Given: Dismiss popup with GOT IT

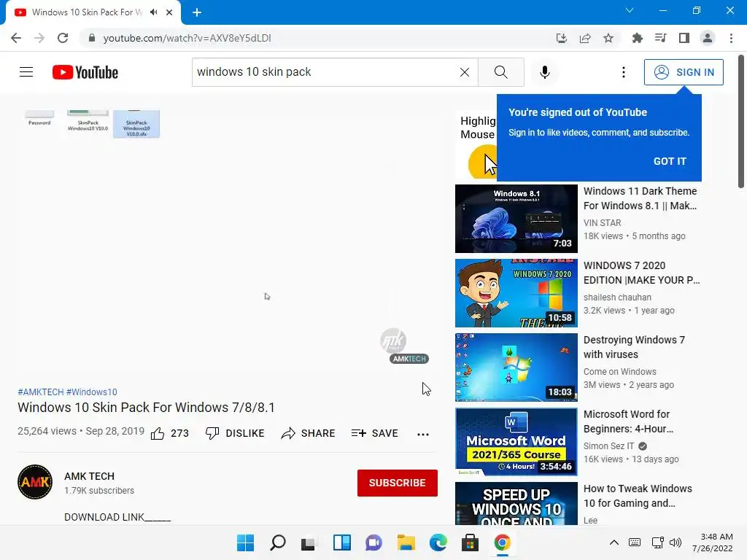Looking at the screenshot, I should [670, 161].
